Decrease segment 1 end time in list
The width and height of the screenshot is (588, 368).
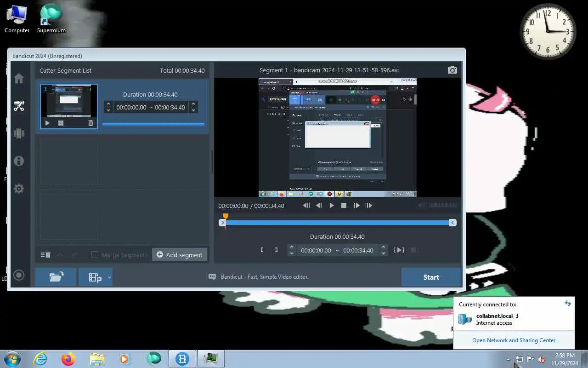(193, 110)
